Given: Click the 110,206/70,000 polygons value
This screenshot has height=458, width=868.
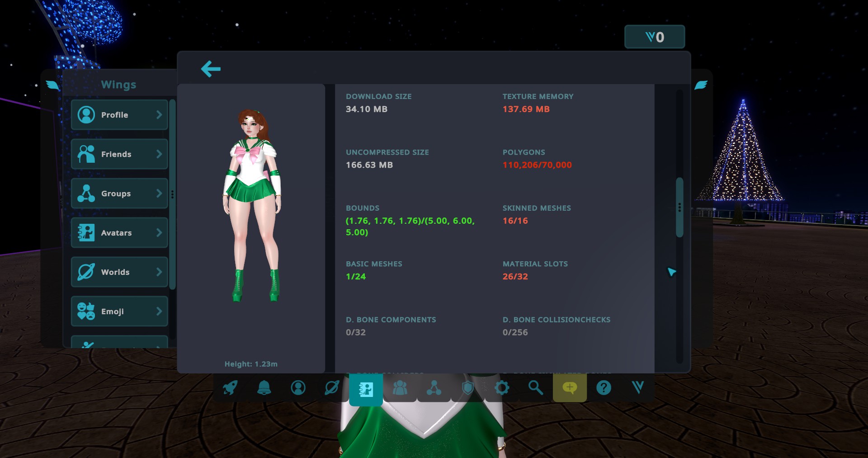Looking at the screenshot, I should click(537, 165).
